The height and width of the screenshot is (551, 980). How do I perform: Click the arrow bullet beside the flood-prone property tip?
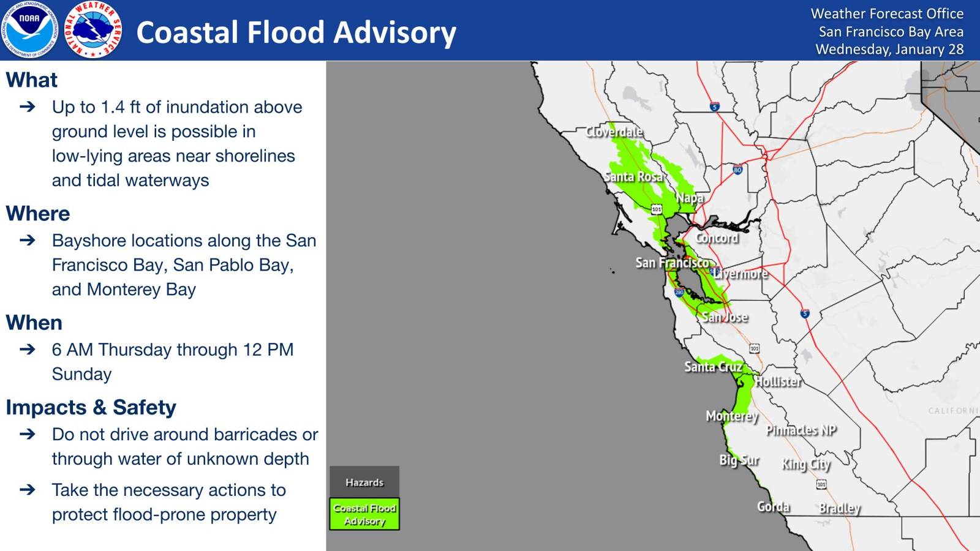coord(28,490)
